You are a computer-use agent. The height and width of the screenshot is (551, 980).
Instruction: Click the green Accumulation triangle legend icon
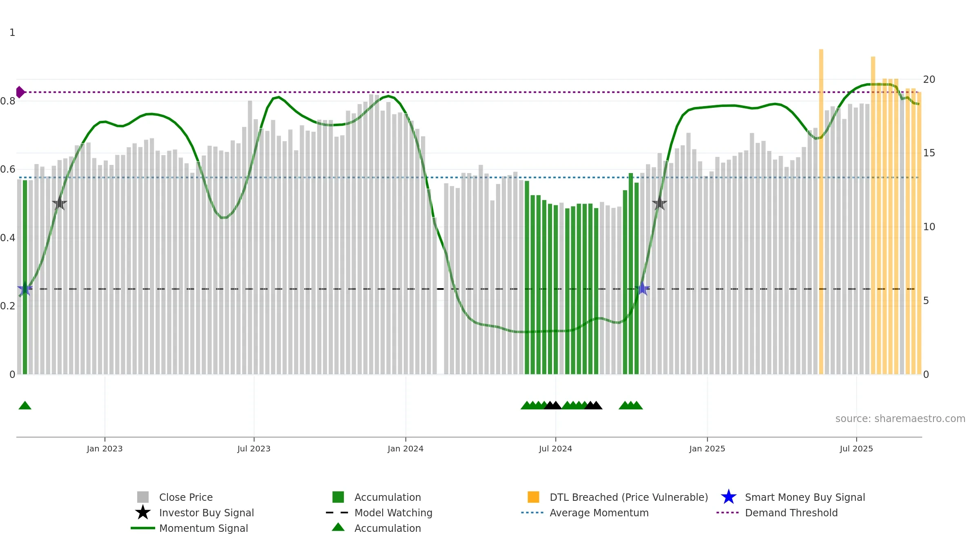338,527
